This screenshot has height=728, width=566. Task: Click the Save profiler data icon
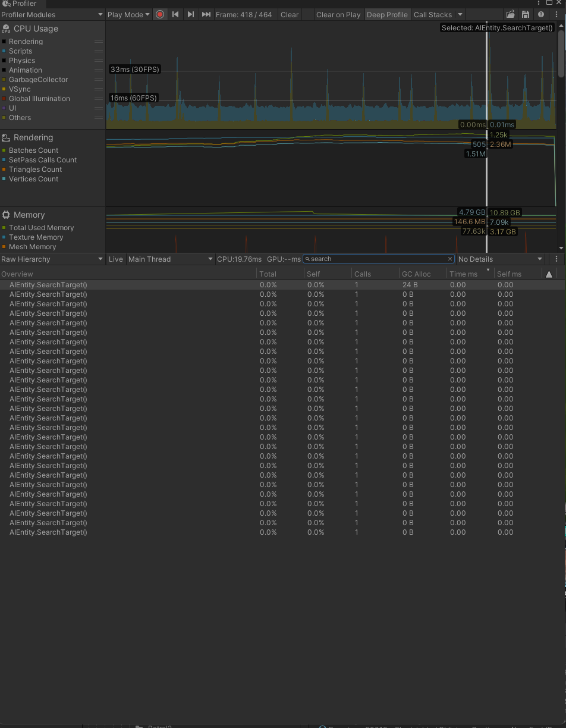[526, 14]
